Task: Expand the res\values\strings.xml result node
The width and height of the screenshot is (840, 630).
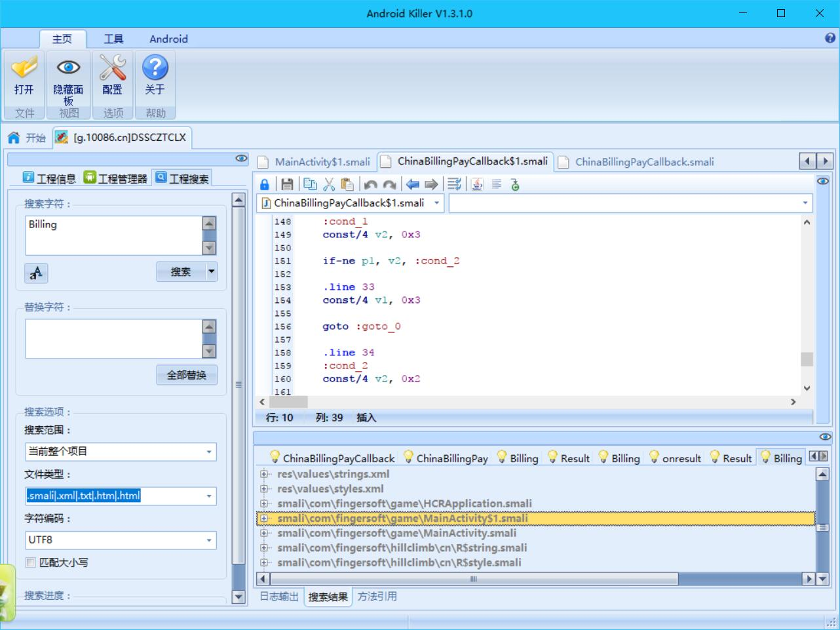Action: point(264,474)
